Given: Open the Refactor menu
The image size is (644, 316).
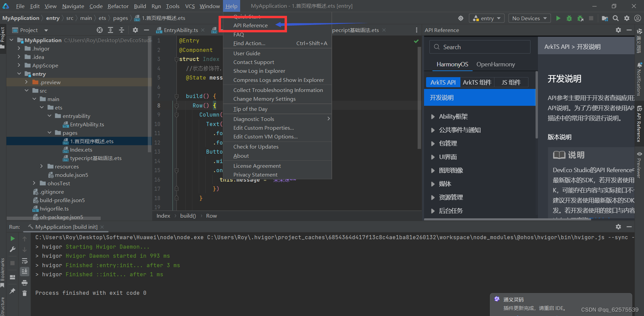Looking at the screenshot, I should click(x=118, y=6).
